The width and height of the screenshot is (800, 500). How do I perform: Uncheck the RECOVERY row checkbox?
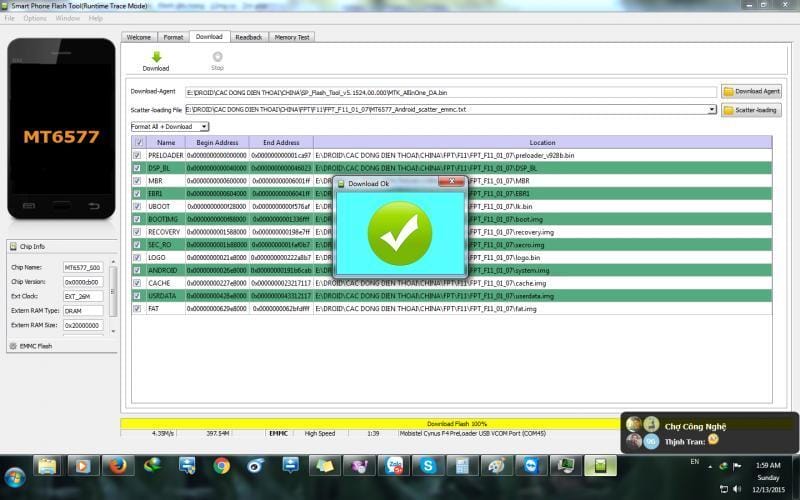(137, 232)
